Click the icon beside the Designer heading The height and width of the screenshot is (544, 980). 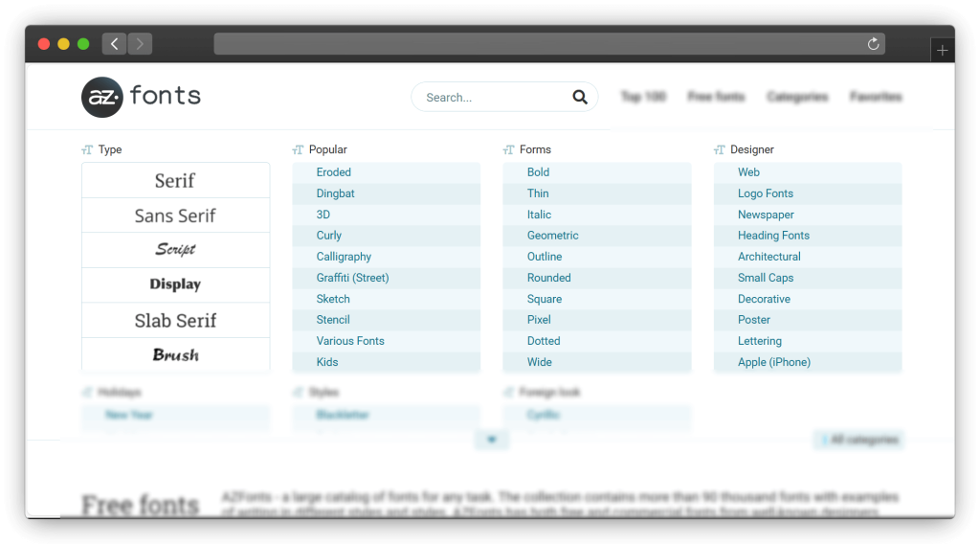coord(720,150)
